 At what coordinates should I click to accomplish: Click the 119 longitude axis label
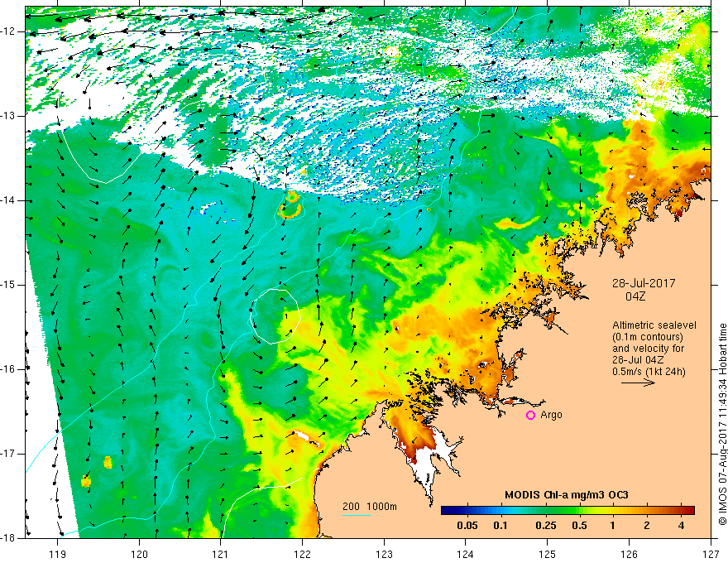pos(58,555)
